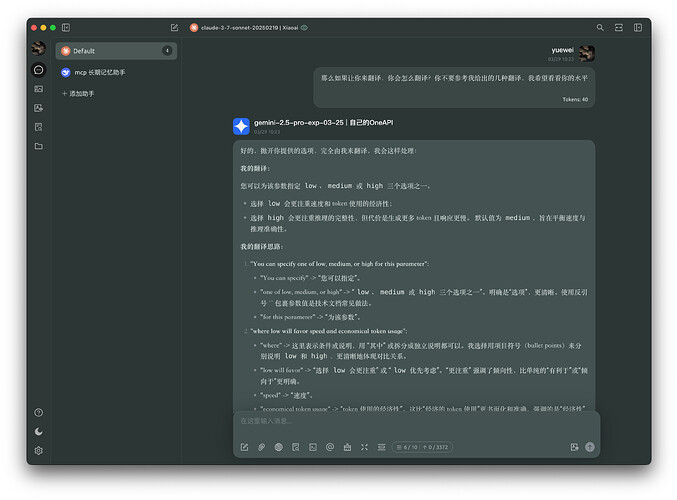Image resolution: width=677 pixels, height=500 pixels.
Task: Collapse the left sidebar panel icon
Action: click(66, 28)
